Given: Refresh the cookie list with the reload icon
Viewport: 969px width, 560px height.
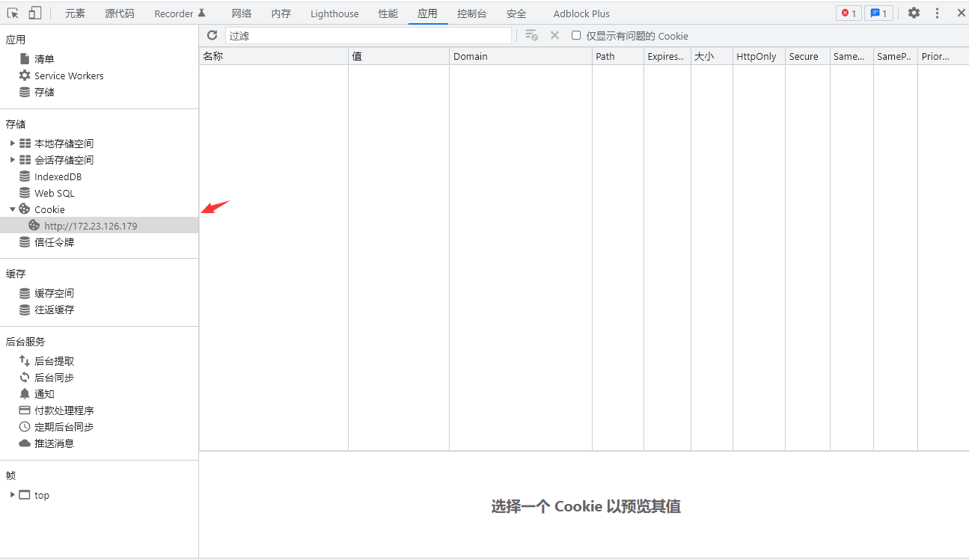Looking at the screenshot, I should [x=213, y=35].
